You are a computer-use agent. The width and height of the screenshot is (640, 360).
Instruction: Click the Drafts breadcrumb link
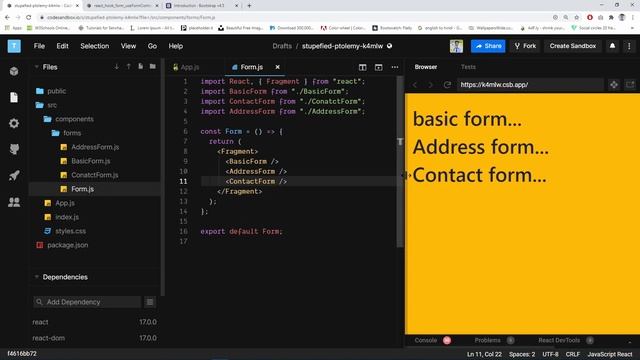[282, 46]
